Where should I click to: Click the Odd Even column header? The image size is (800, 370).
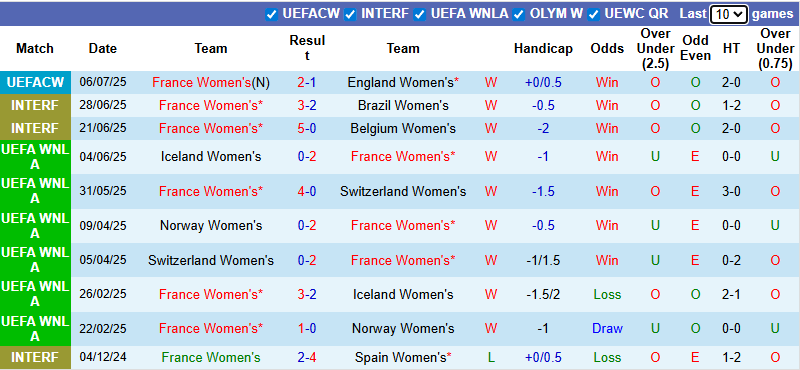click(x=695, y=48)
